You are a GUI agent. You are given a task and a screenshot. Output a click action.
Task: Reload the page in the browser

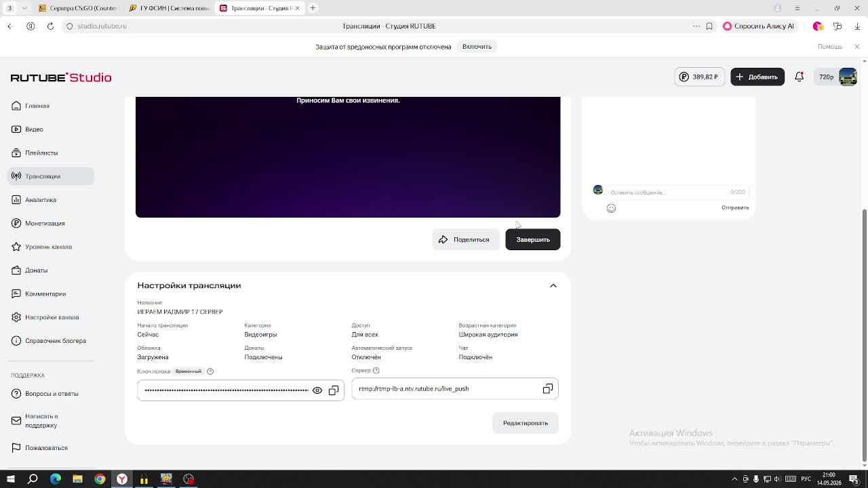coord(50,26)
